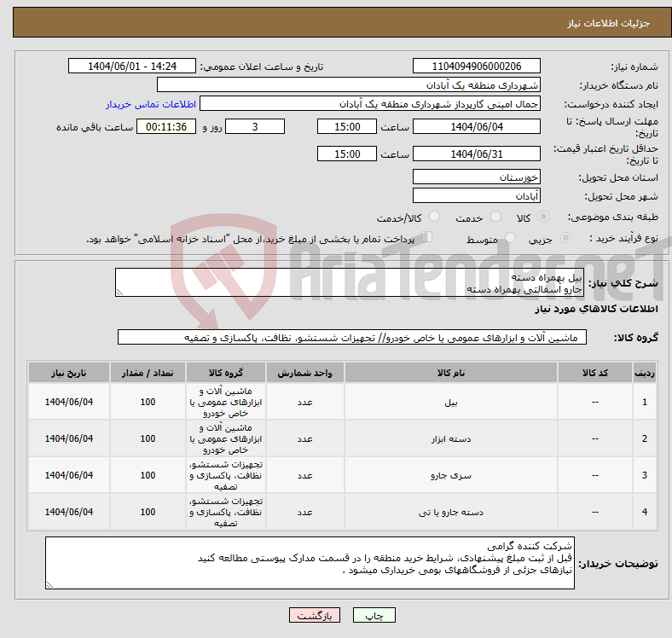Click the page title جزئیات اطلاعات نیاز
Screen dimensions: 672x638
609,23
